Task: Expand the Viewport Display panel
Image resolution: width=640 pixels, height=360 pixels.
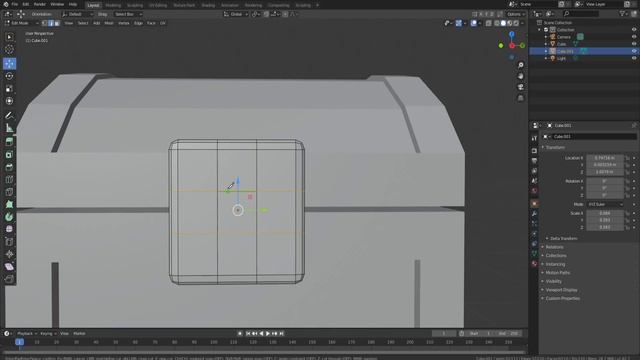Action: 561,290
